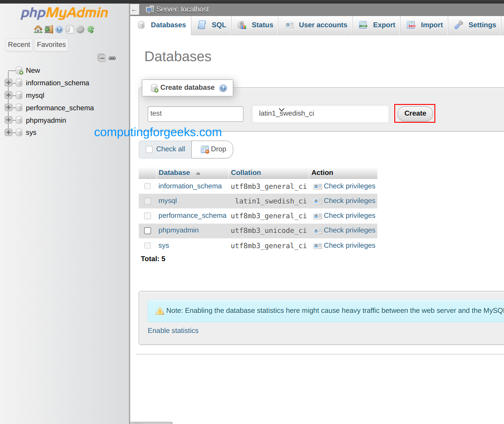Enable the Check all checkbox

(x=149, y=149)
